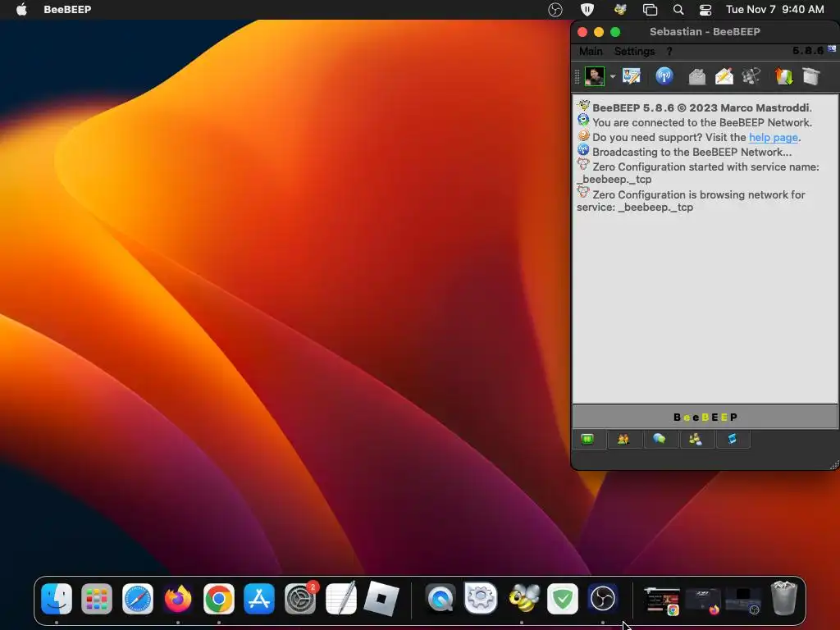Click the help page link
The height and width of the screenshot is (630, 840).
click(x=773, y=137)
